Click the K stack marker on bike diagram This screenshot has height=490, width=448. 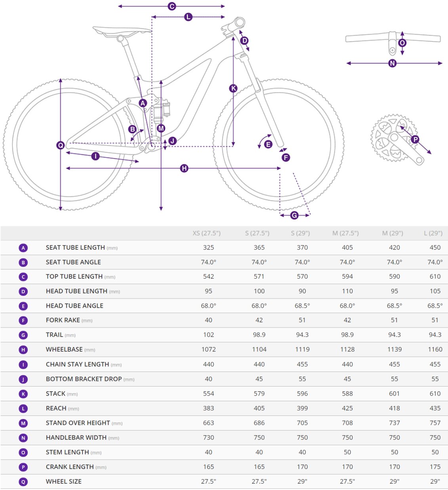coord(233,88)
